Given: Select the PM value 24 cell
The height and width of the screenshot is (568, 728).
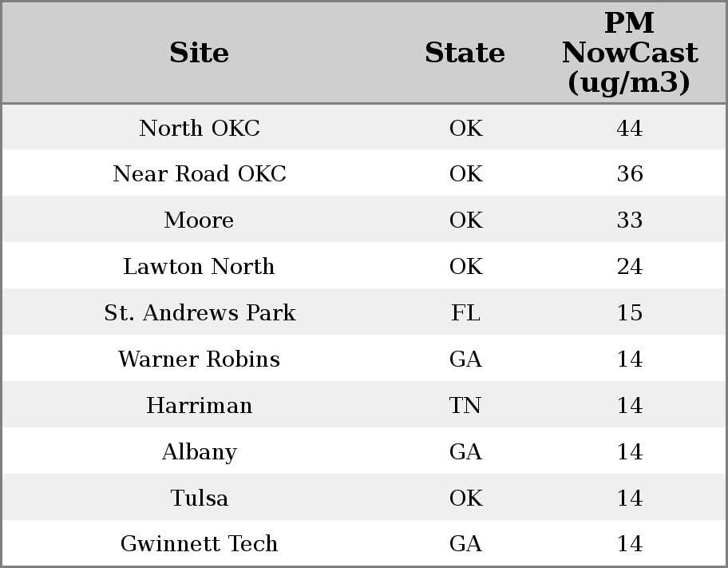Looking at the screenshot, I should tap(629, 267).
